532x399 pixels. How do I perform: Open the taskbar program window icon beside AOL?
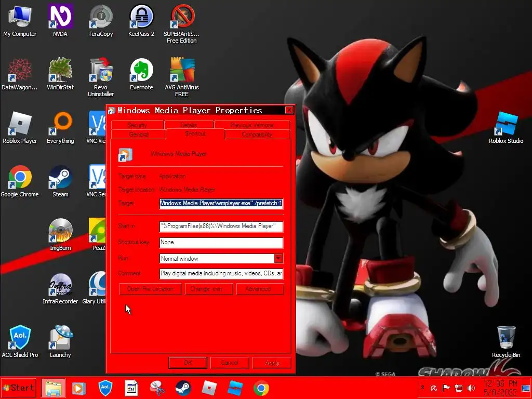131,388
